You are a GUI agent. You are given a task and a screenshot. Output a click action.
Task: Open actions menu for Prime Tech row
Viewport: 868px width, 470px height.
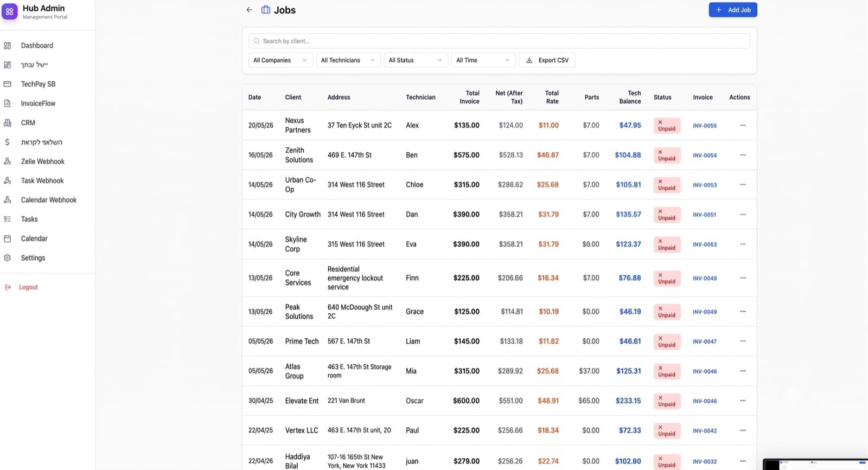[743, 342]
